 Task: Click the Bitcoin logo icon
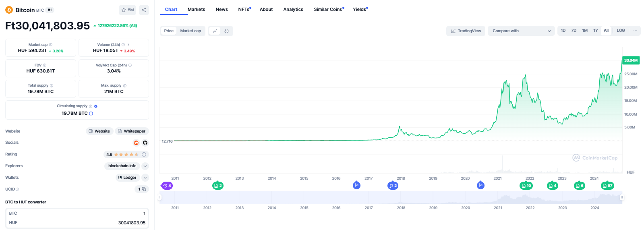(9, 10)
